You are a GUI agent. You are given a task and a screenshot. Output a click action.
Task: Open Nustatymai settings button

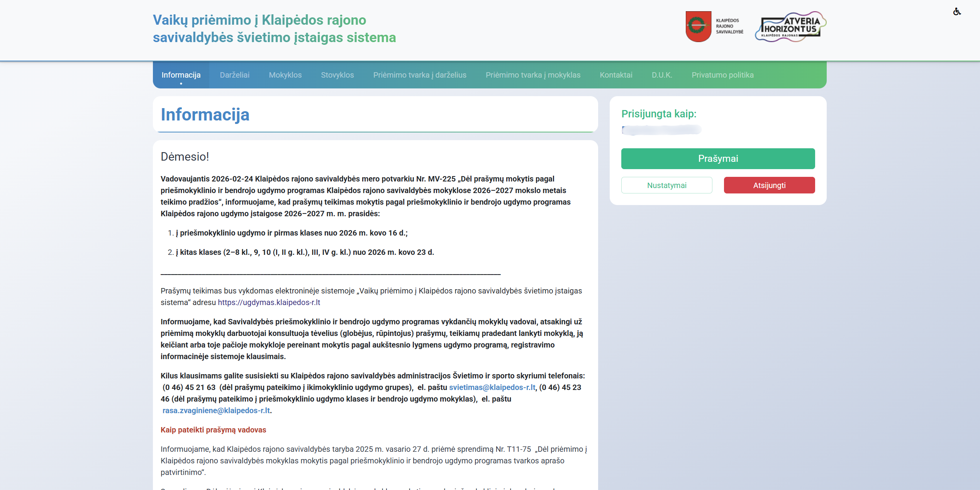[667, 185]
